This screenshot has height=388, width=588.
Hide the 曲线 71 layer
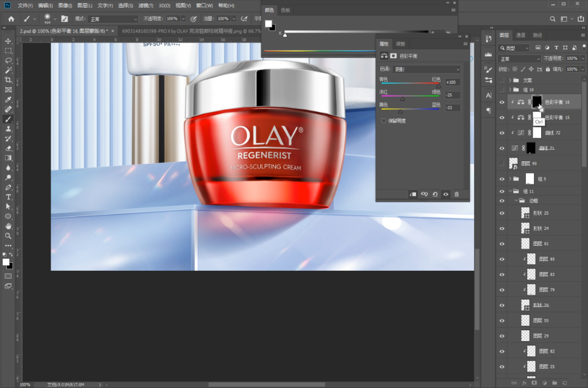click(x=502, y=148)
